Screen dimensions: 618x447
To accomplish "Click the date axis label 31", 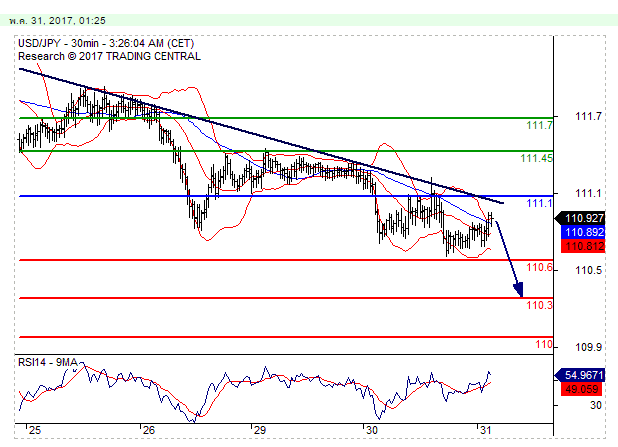I will 486,430.
